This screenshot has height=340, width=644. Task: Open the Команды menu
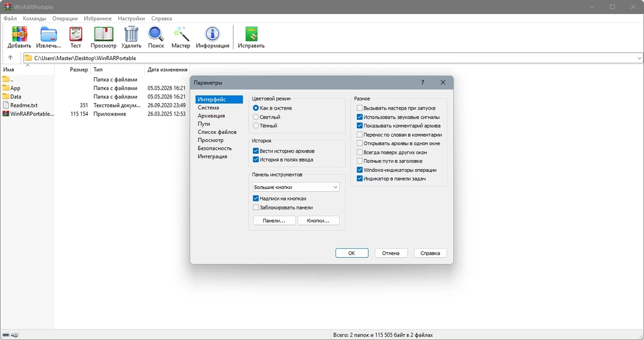34,18
